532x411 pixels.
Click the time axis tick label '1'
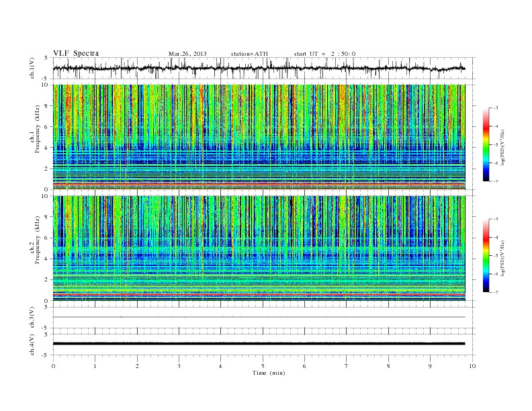pyautogui.click(x=95, y=366)
